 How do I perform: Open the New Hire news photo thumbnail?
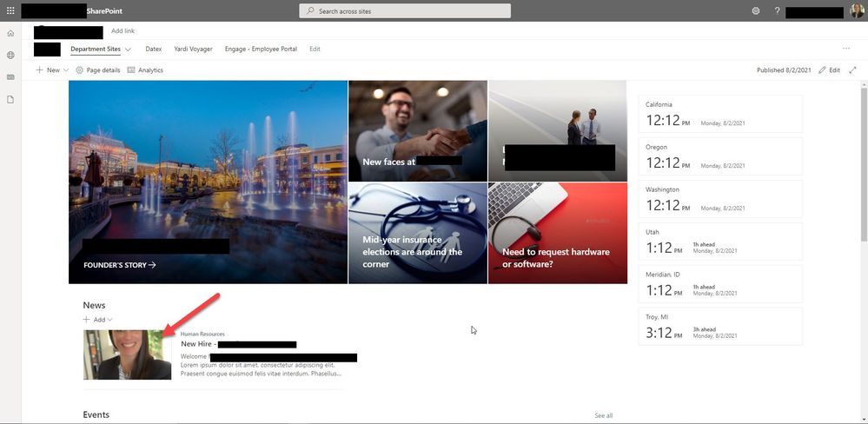(128, 354)
